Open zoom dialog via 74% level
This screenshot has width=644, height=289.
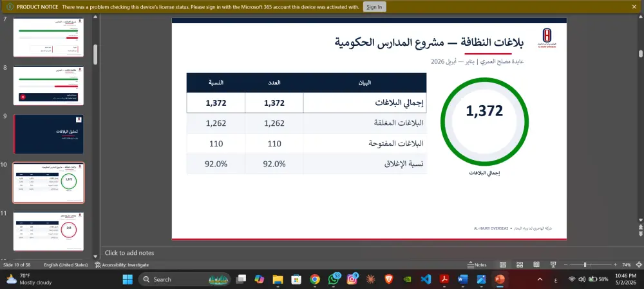(x=627, y=264)
